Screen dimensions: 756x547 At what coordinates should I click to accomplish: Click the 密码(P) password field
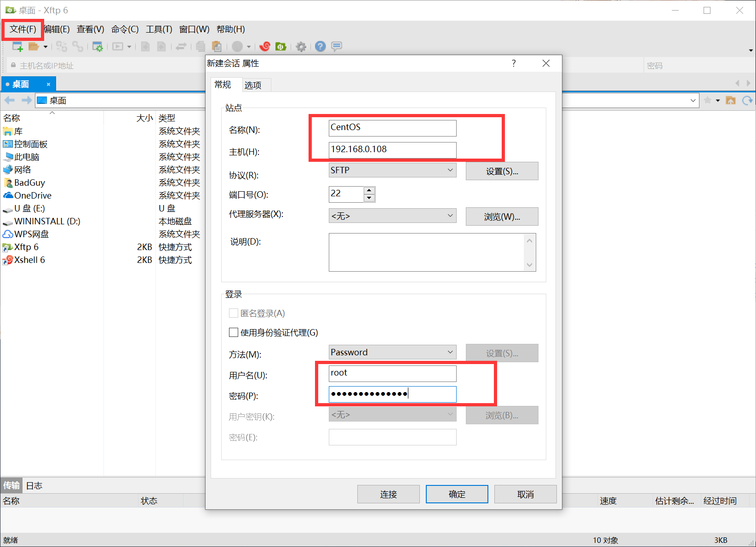[x=393, y=394]
